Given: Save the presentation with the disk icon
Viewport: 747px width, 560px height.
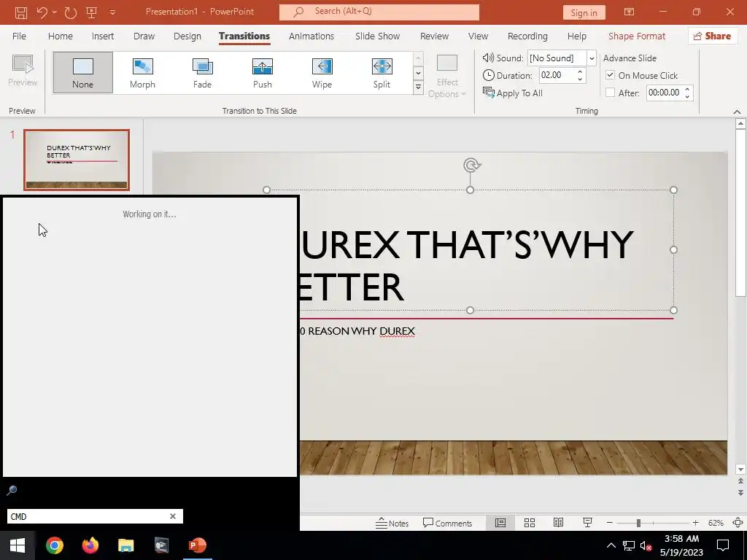Looking at the screenshot, I should click(x=21, y=12).
